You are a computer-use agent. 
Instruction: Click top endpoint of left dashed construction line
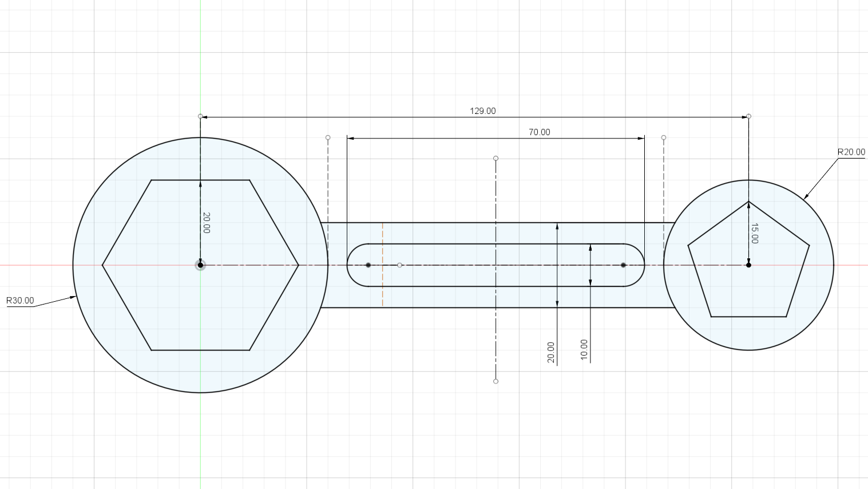[328, 138]
